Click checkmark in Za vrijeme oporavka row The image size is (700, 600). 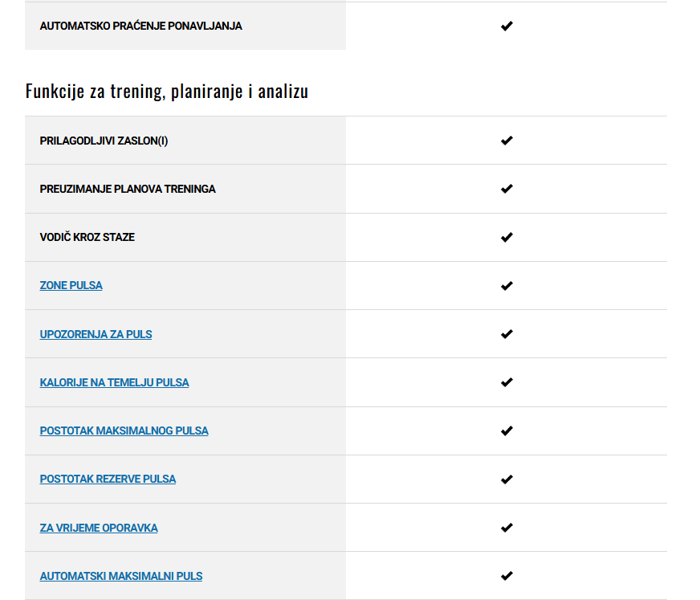pyautogui.click(x=507, y=528)
